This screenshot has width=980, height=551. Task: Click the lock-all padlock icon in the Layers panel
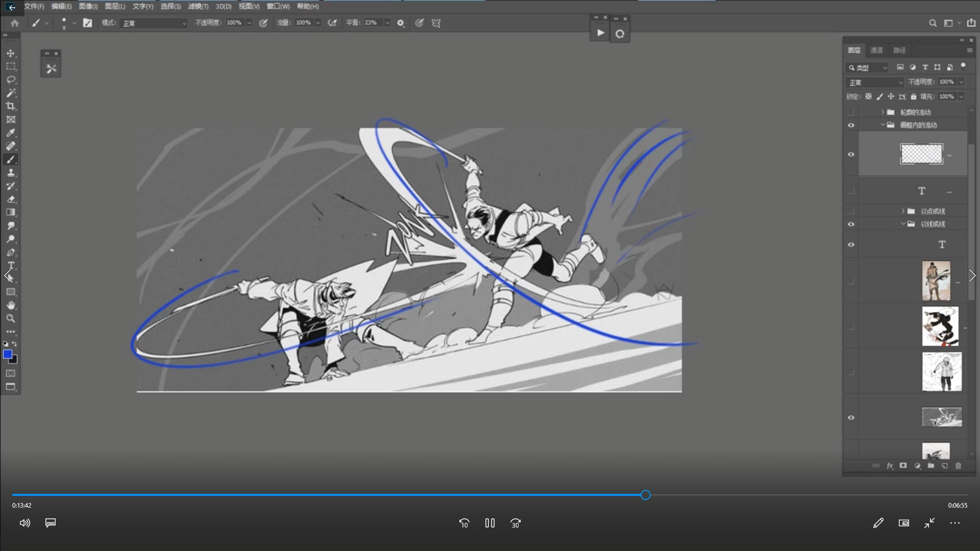[x=914, y=96]
